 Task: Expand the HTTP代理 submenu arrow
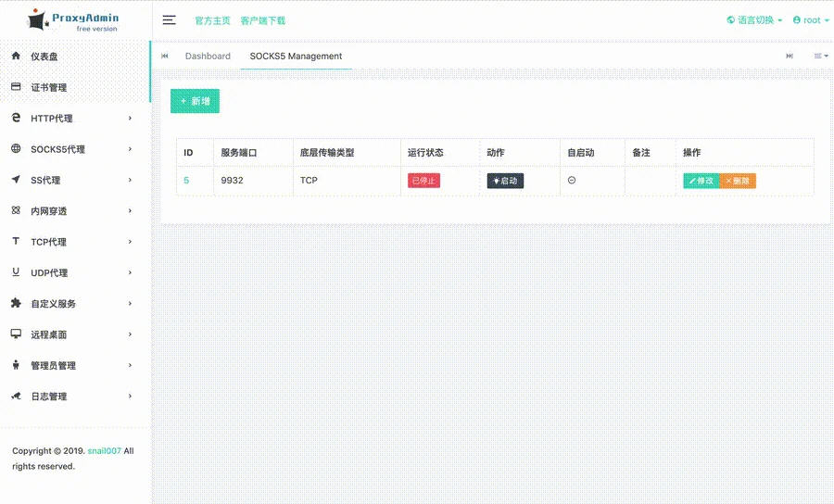(x=130, y=118)
